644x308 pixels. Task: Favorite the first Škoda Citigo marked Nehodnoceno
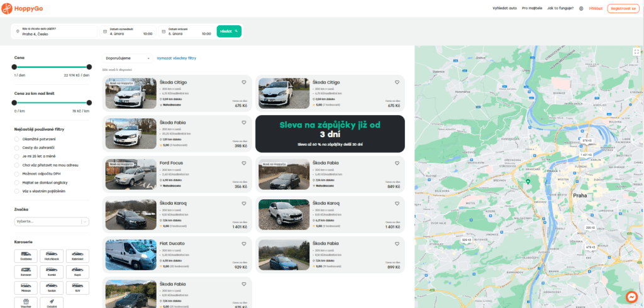coord(243,82)
